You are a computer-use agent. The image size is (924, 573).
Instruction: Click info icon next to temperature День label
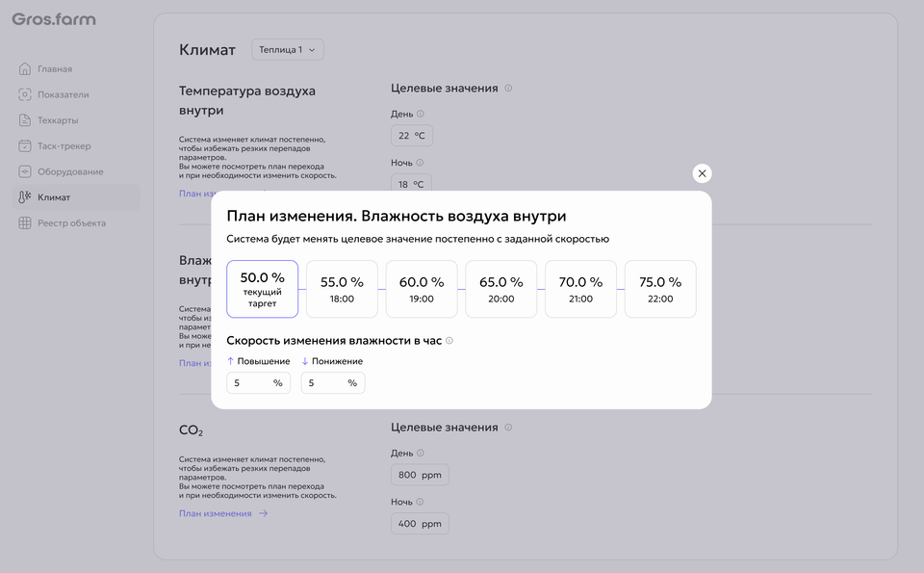tap(421, 114)
